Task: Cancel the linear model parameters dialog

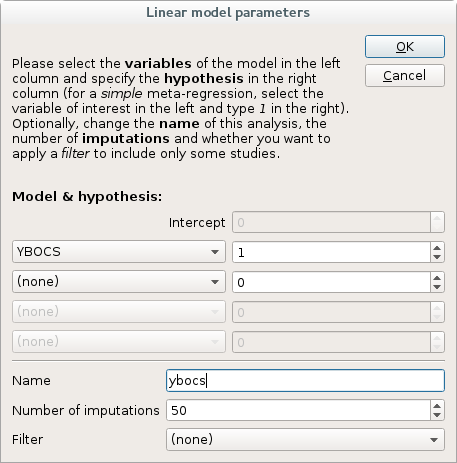Action: point(405,76)
